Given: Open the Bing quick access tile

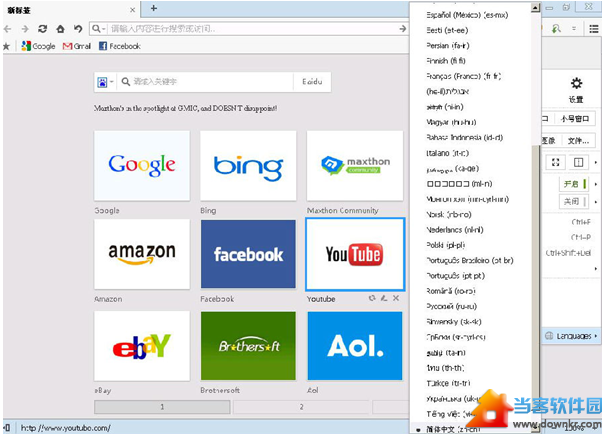Looking at the screenshot, I should (248, 166).
